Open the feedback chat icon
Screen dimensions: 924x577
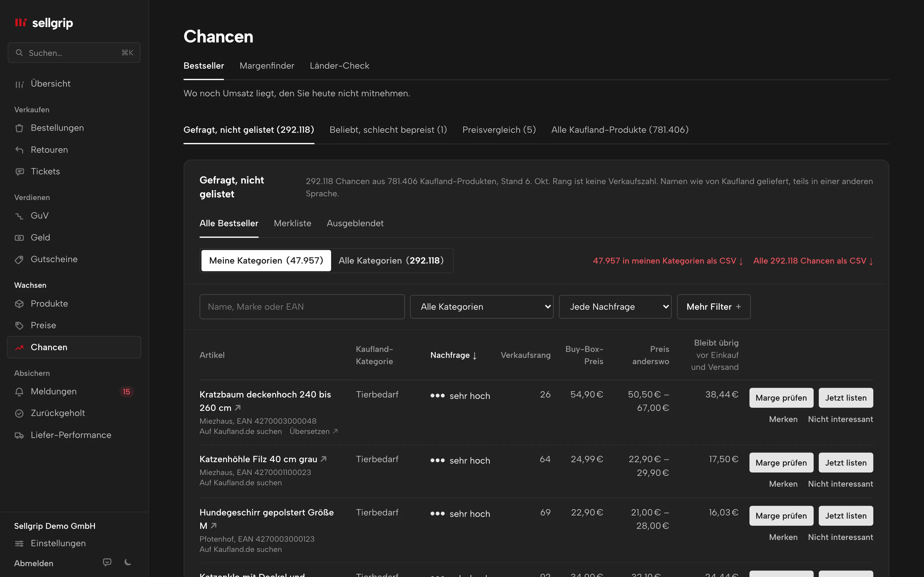click(107, 562)
